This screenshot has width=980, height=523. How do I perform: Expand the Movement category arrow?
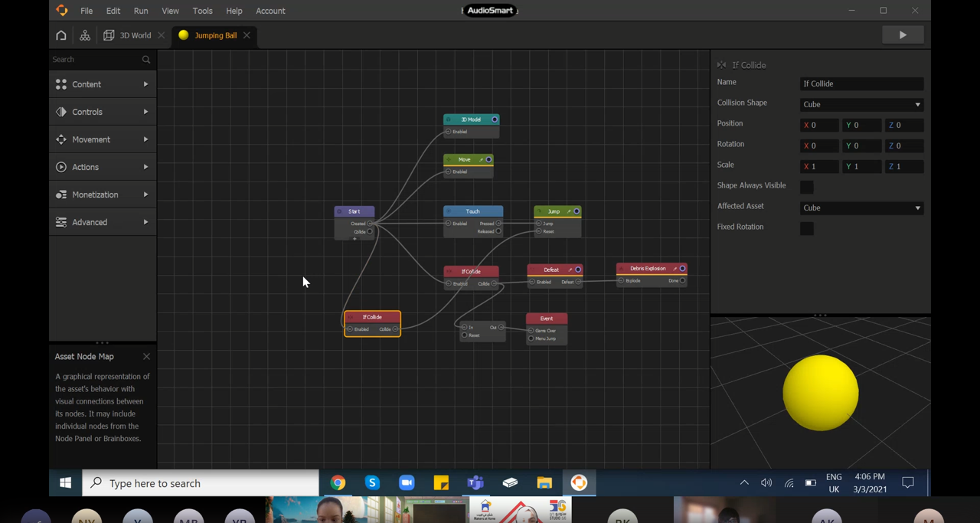click(145, 139)
